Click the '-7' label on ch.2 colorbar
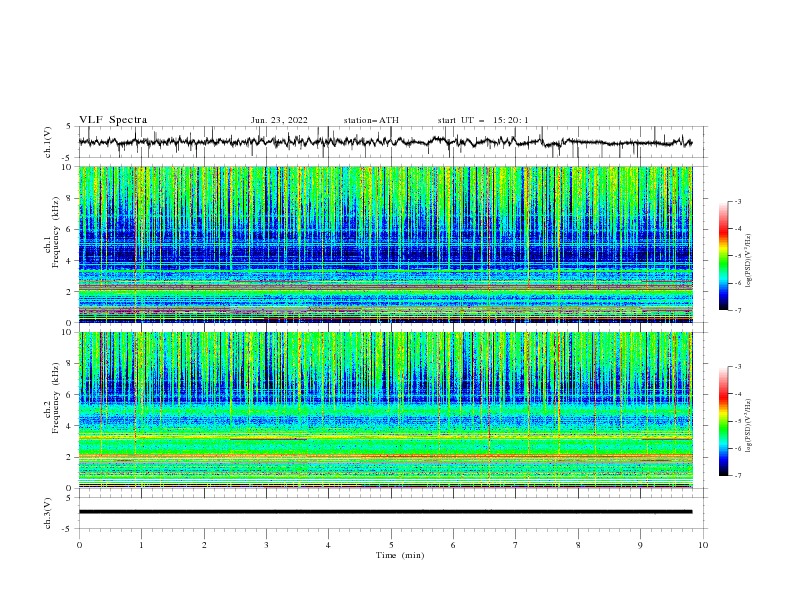792x612 pixels. (x=737, y=476)
